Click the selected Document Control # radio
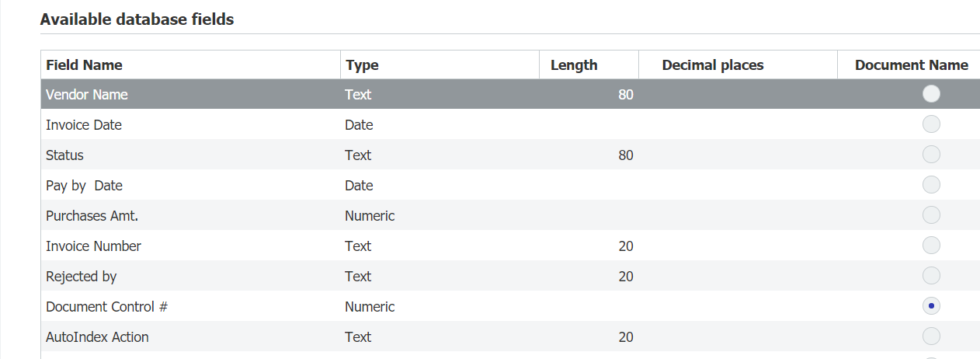Image resolution: width=980 pixels, height=359 pixels. click(931, 306)
